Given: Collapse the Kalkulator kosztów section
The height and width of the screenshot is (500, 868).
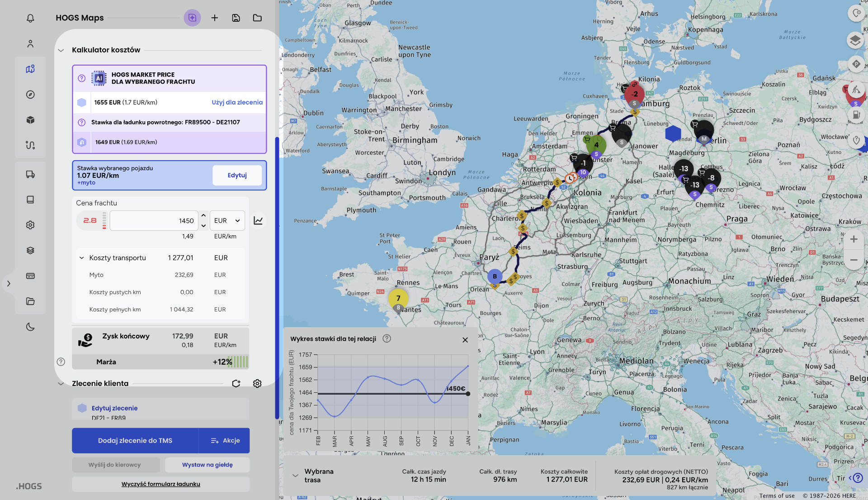Looking at the screenshot, I should tap(61, 50).
